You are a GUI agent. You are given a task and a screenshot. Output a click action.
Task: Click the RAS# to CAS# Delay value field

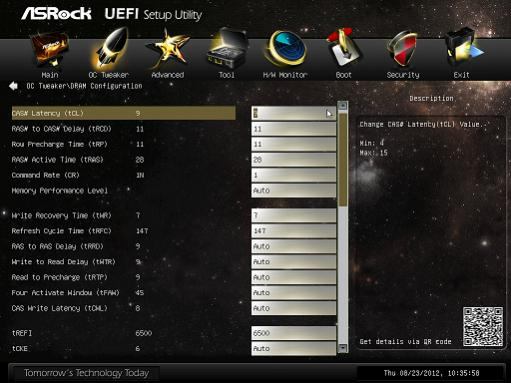point(294,129)
